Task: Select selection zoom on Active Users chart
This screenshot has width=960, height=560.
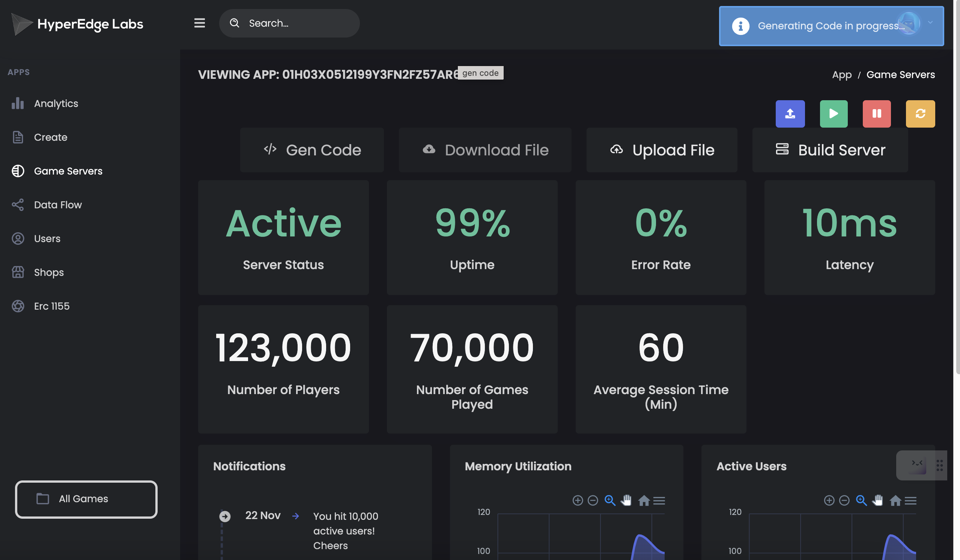Action: pos(861,500)
